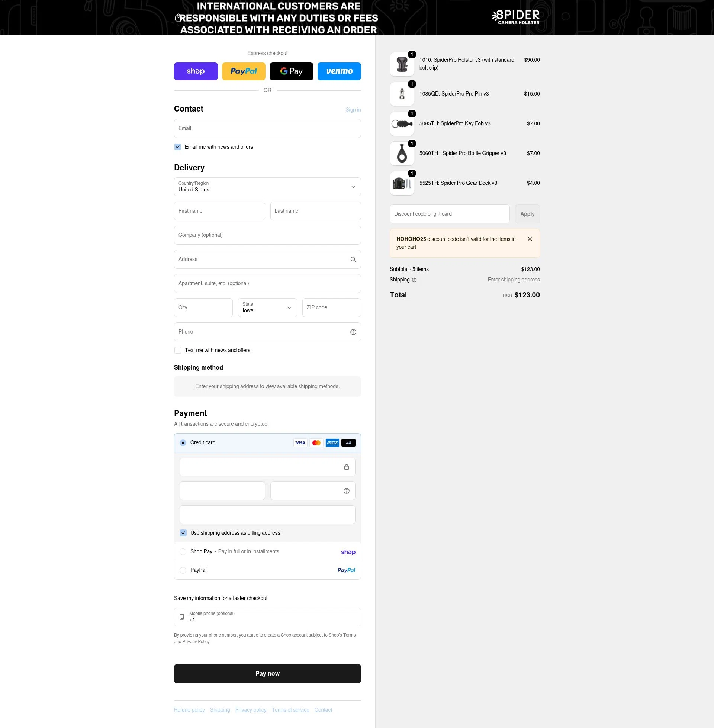Pay using the PayPal express checkout button
714x728 pixels.
tap(243, 71)
